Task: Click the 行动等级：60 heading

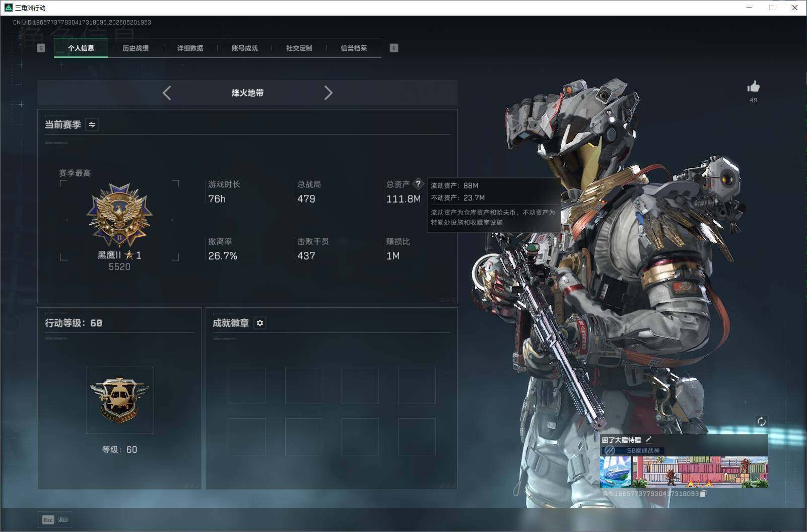Action: [x=74, y=323]
